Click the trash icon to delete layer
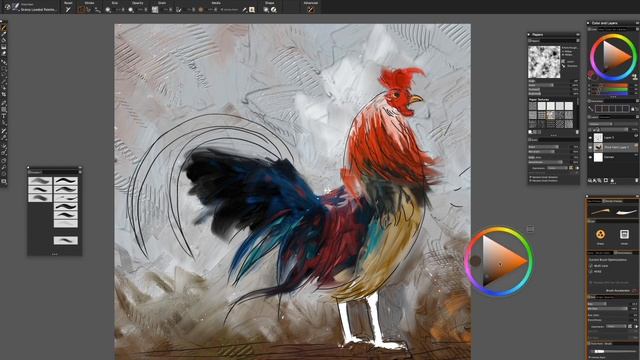The width and height of the screenshot is (640, 360). point(636,180)
